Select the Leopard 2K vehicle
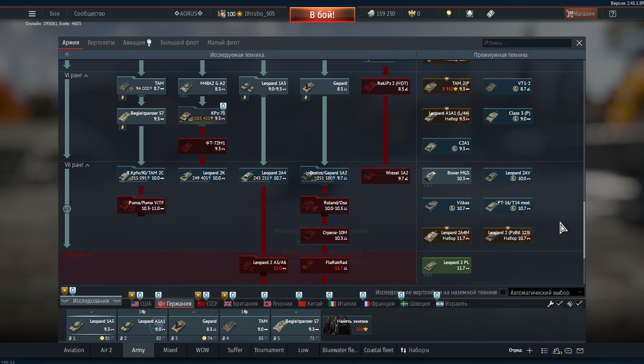644x364 pixels. pos(202,175)
